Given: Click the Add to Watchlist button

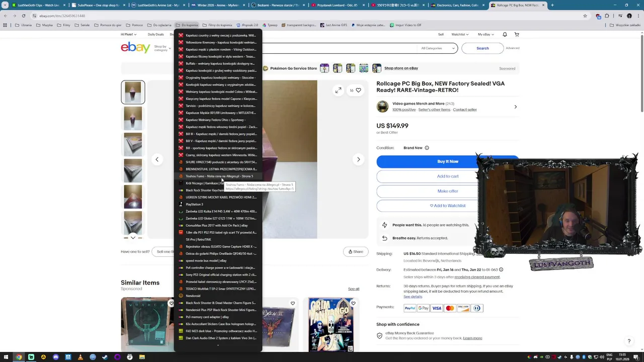Looking at the screenshot, I should coord(447,206).
